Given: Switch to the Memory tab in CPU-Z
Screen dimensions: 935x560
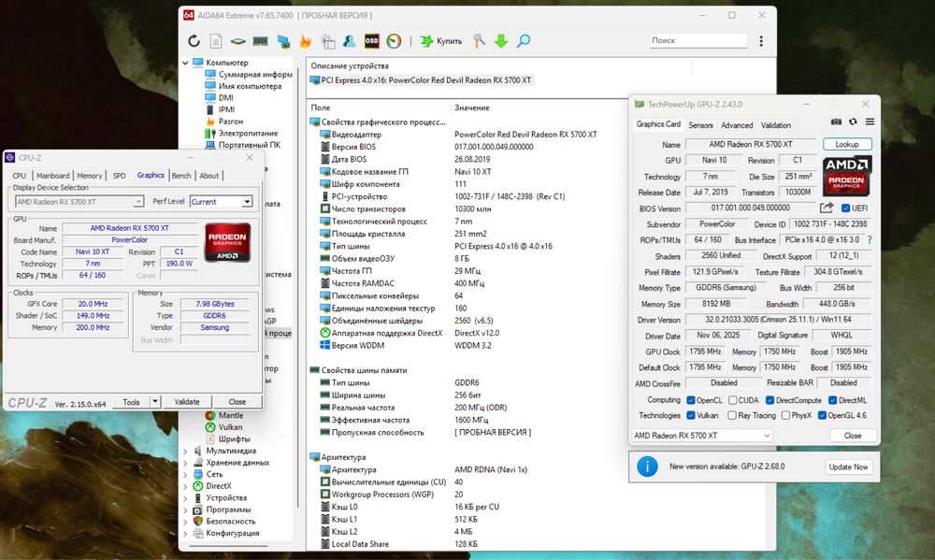Looking at the screenshot, I should [90, 176].
